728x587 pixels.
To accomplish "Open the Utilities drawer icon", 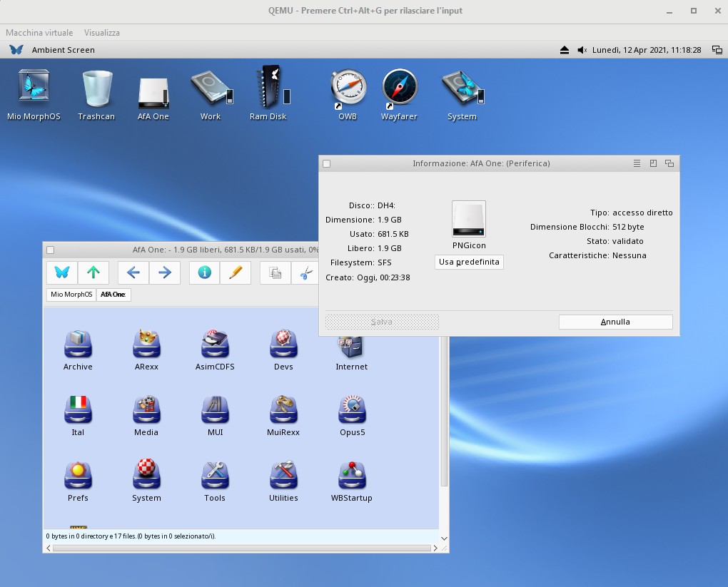I will click(x=283, y=476).
